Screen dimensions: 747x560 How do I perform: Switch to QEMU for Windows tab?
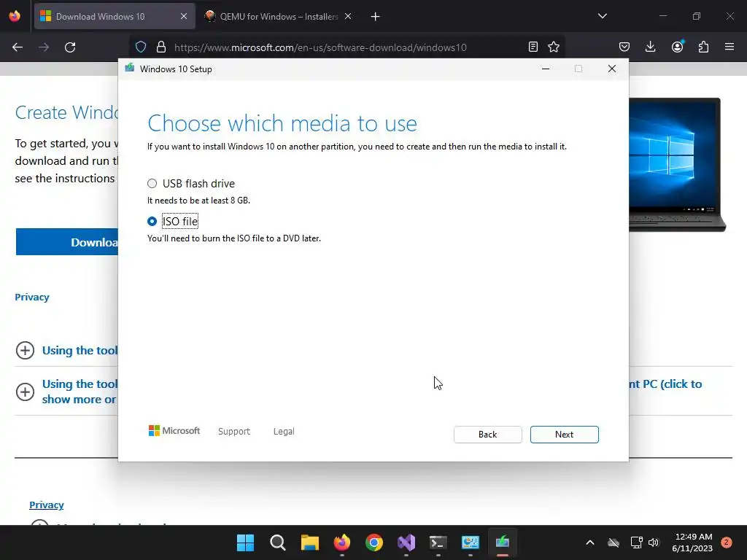279,16
